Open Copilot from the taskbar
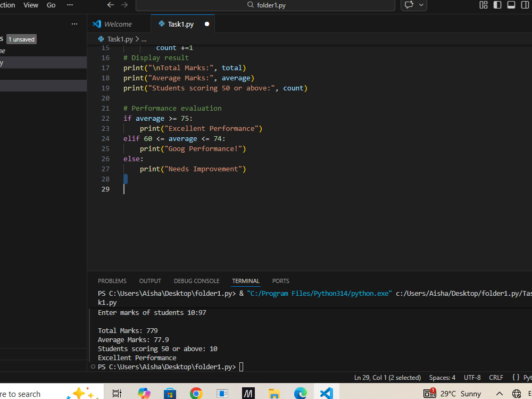The image size is (532, 399). coord(144,394)
